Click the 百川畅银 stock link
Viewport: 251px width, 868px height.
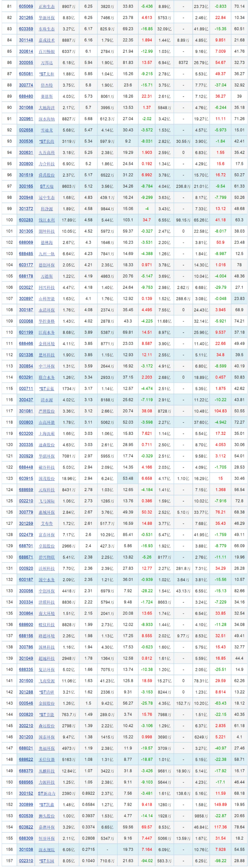(47, 51)
